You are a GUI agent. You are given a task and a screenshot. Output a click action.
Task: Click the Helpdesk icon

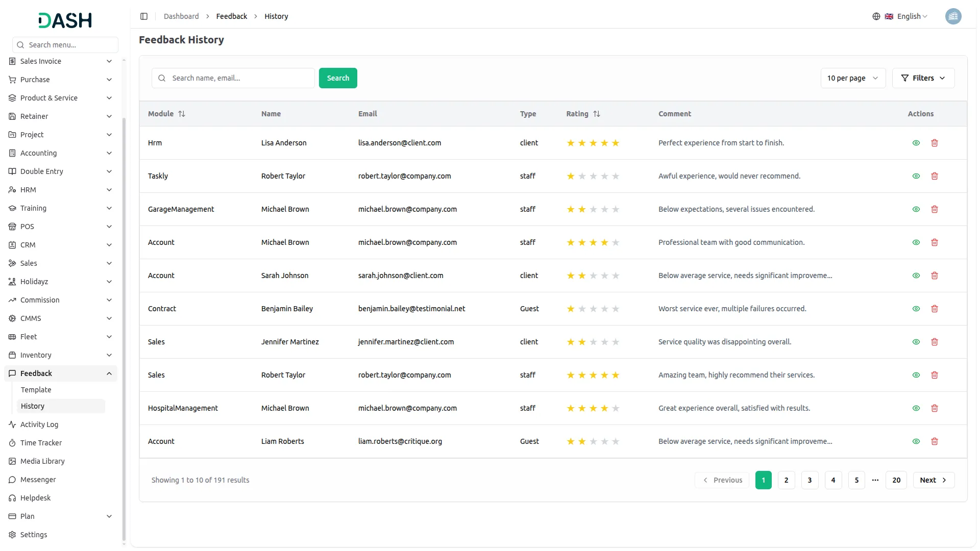click(12, 497)
